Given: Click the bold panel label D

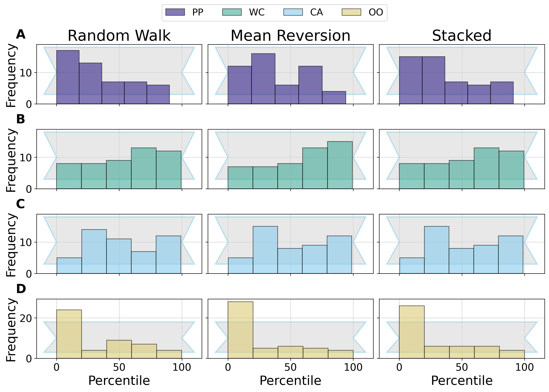Looking at the screenshot, I should coord(21,289).
